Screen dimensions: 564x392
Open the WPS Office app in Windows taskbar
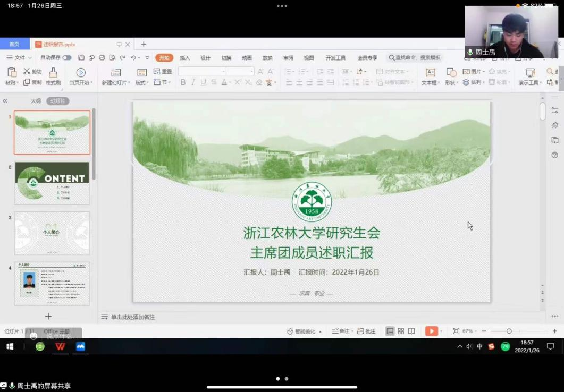click(x=60, y=346)
